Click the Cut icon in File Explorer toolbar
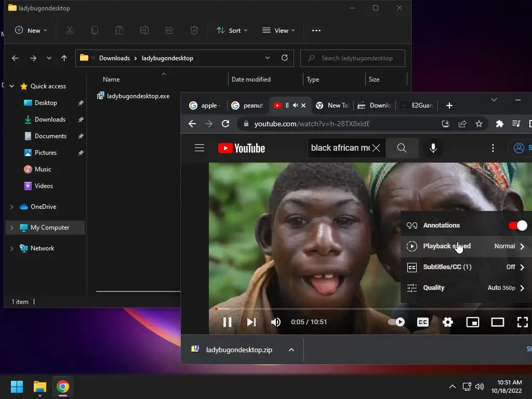This screenshot has width=532, height=399. [x=69, y=31]
